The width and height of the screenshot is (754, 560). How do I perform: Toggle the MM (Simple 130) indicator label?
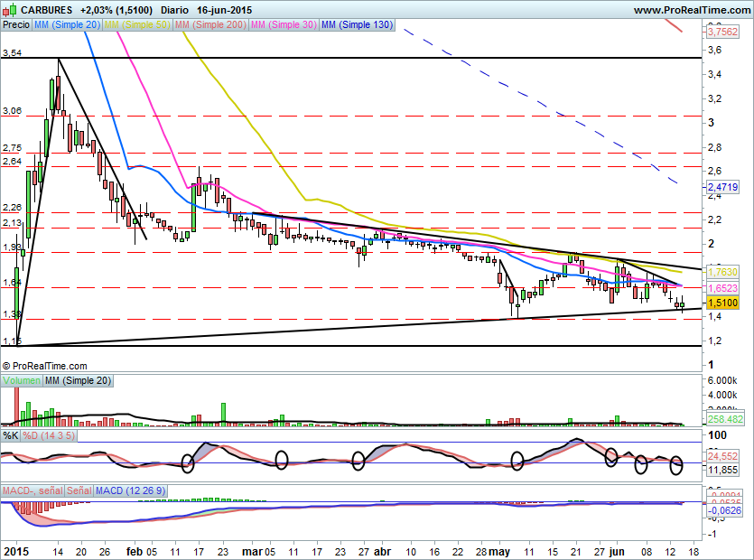point(358,25)
